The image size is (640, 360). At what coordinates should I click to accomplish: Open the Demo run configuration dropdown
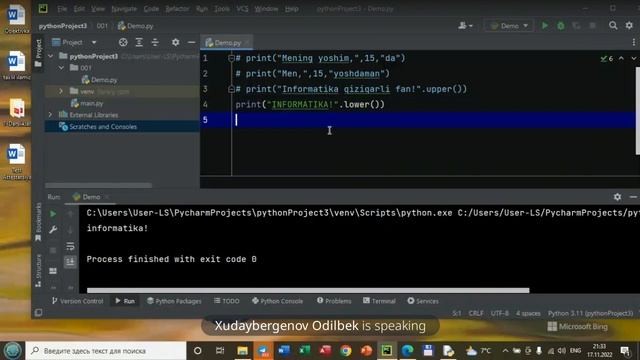tap(509, 26)
